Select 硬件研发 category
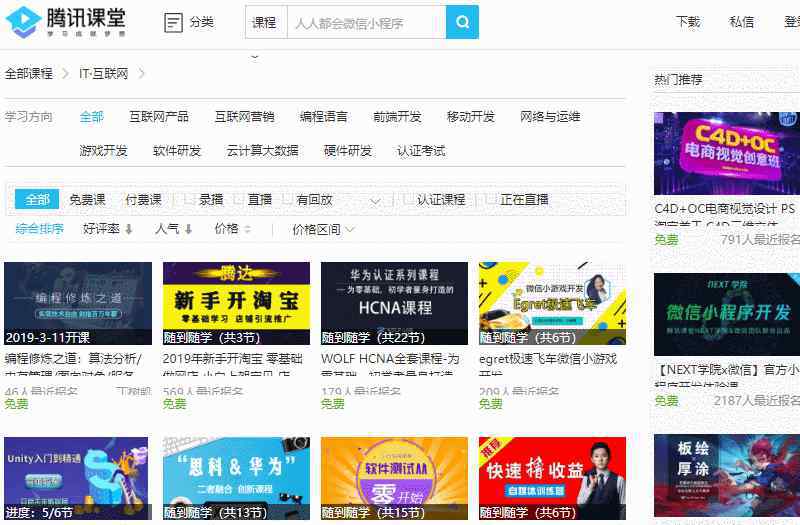This screenshot has height=525, width=800. pyautogui.click(x=348, y=151)
